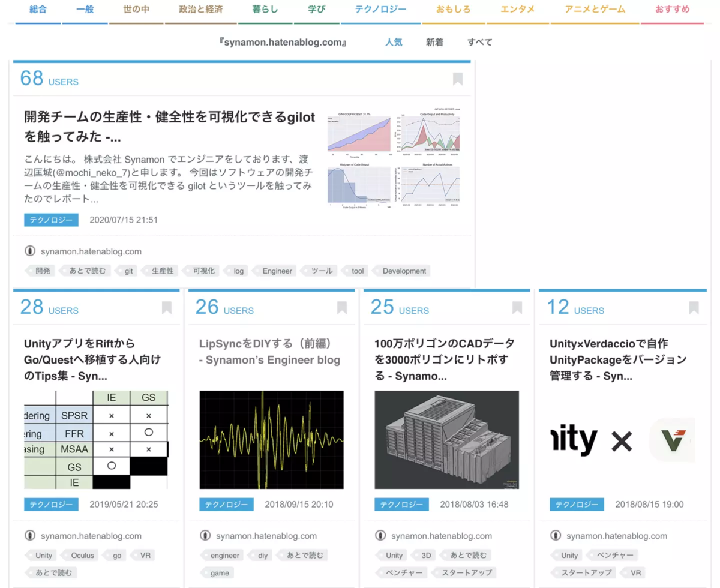Screen dimensions: 720x588
Task: Open the 総合 category tab
Action: point(38,10)
